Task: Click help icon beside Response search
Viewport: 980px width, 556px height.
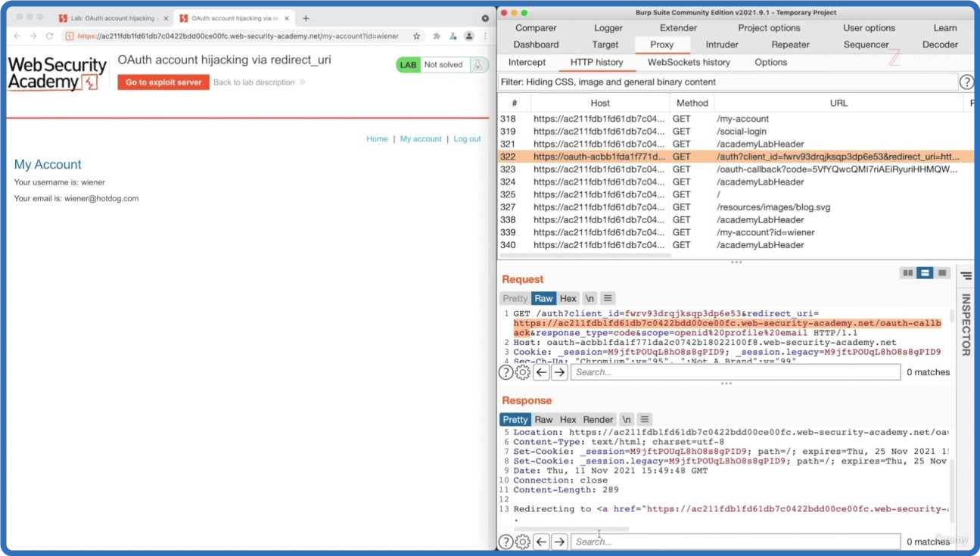Action: point(506,542)
